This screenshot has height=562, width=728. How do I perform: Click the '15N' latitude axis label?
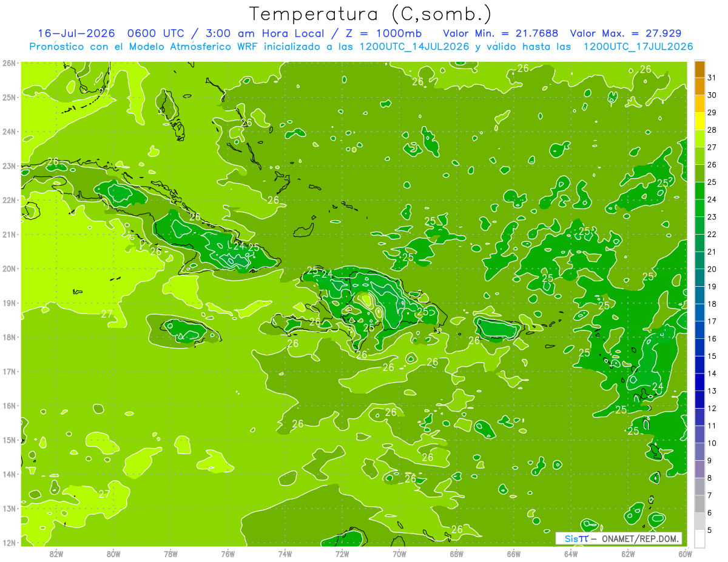click(x=8, y=440)
